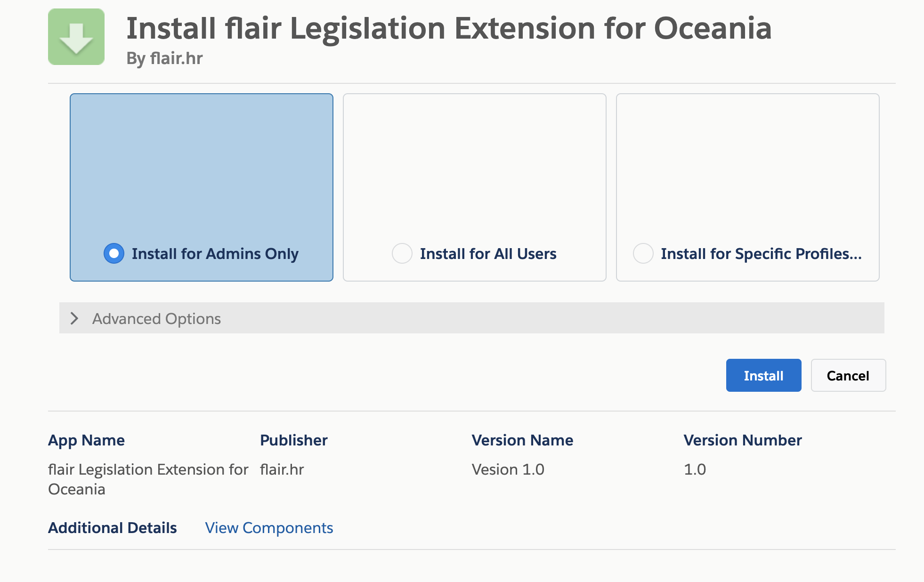Select Install for All Users radio
Viewport: 924px width, 582px height.
402,253
